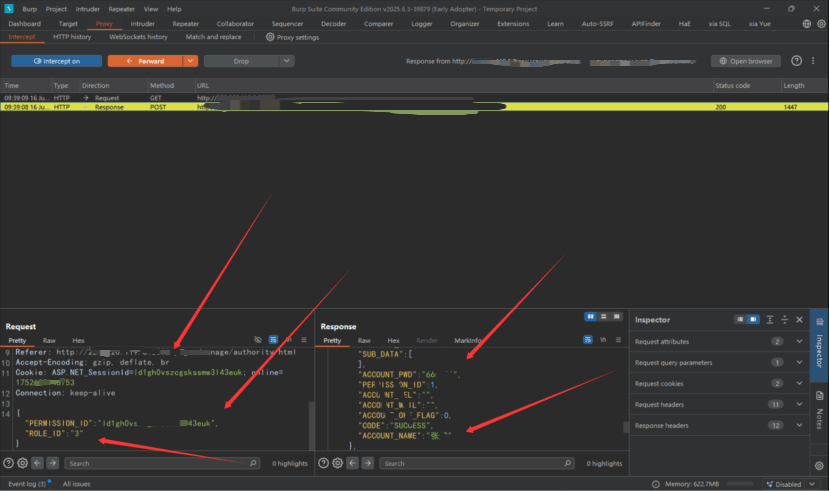830x492 pixels.
Task: Click the Inspector side tab on the right edge
Action: coord(819,345)
